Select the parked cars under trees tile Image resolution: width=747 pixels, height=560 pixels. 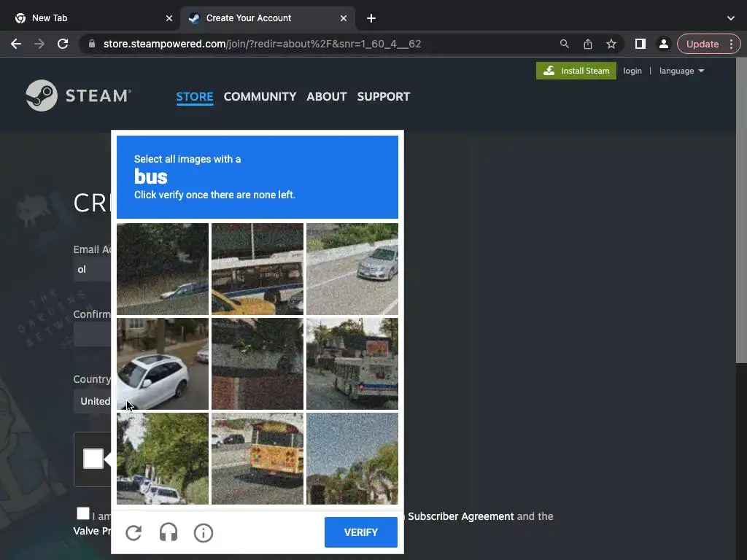point(163,459)
